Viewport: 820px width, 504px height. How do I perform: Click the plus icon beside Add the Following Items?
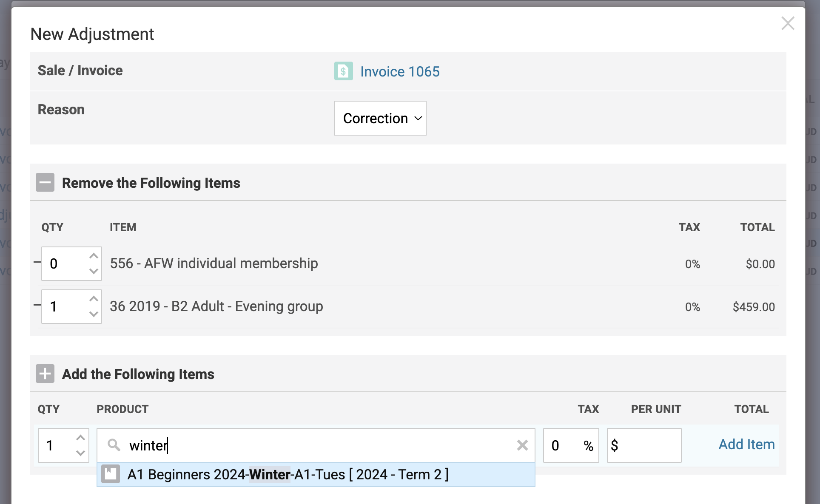point(45,374)
